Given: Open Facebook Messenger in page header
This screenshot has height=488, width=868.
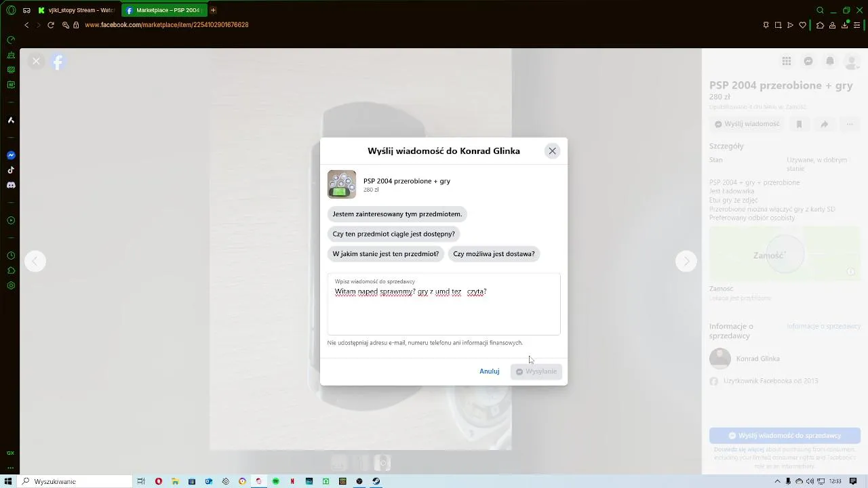Looking at the screenshot, I should coord(808,61).
